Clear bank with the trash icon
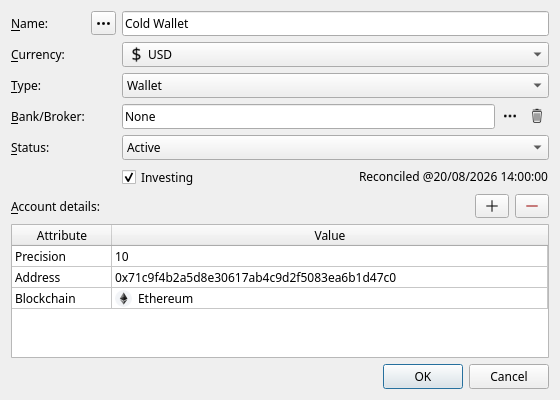 (x=536, y=116)
